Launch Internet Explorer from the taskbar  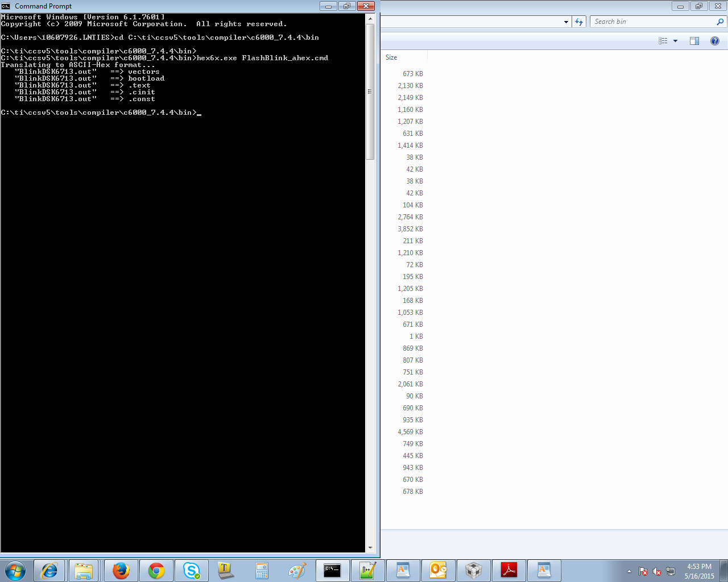pyautogui.click(x=49, y=570)
